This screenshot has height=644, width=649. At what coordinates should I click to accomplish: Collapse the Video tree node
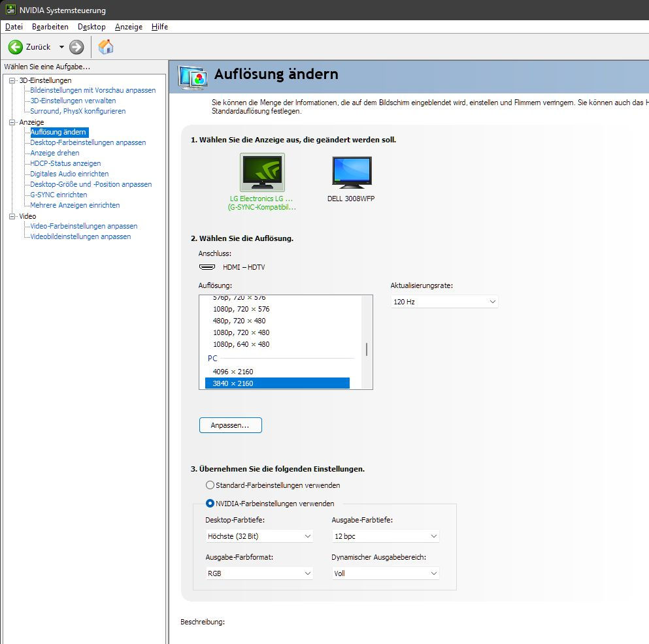(12, 216)
